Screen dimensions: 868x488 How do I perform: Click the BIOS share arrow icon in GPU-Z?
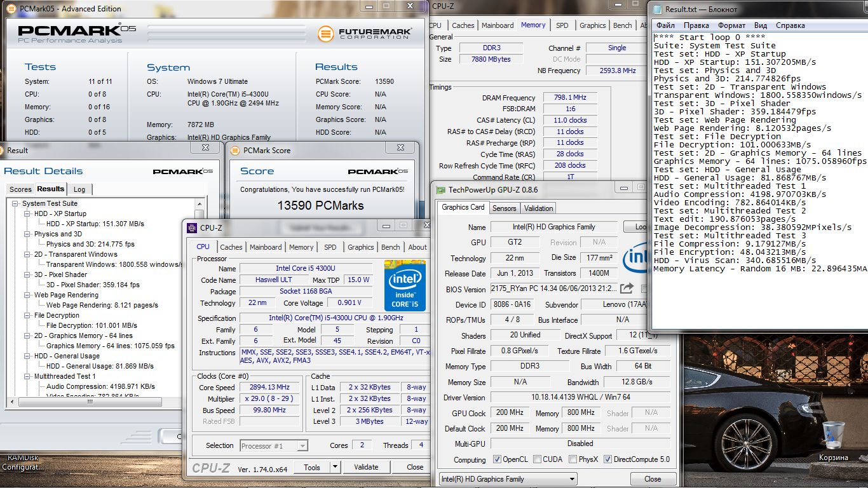627,288
